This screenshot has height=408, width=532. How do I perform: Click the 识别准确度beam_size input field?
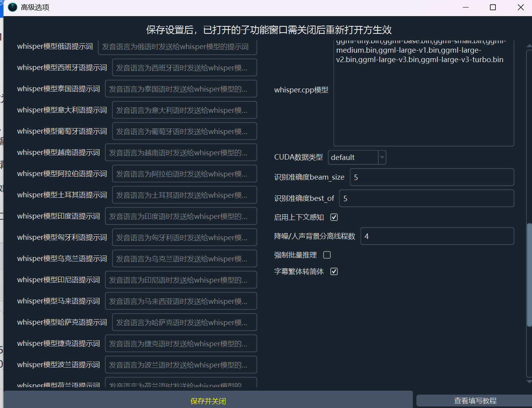coord(431,177)
